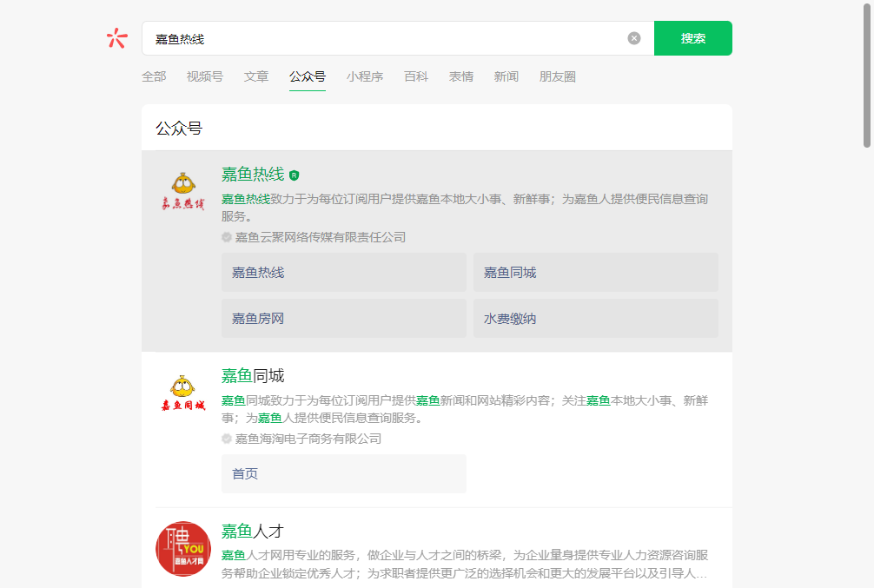The width and height of the screenshot is (874, 588).
Task: Click company name 嘉鱼云聚网络传媒有限责任公司
Action: [320, 237]
